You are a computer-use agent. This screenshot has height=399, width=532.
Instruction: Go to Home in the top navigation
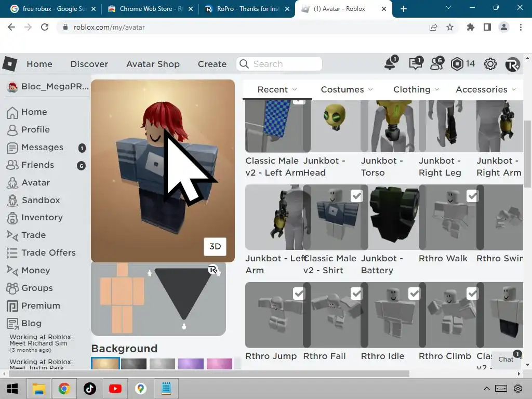click(x=39, y=64)
